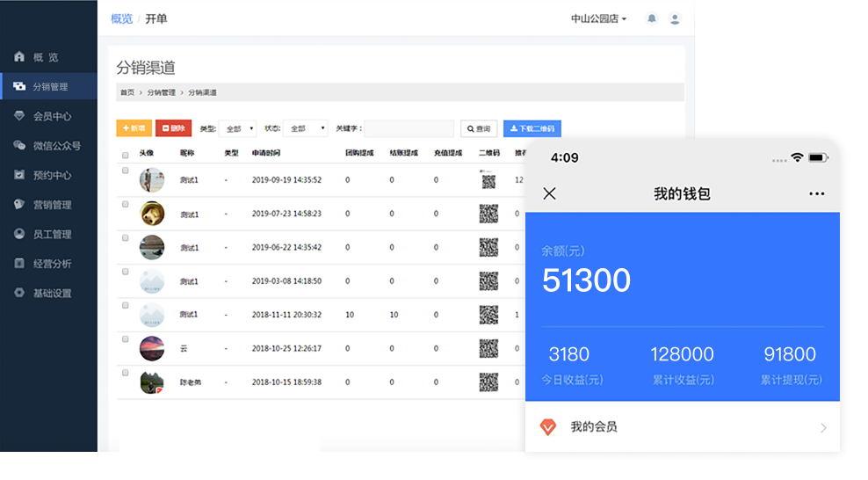Click the 微信公众号 chat icon in sidebar

click(x=19, y=146)
